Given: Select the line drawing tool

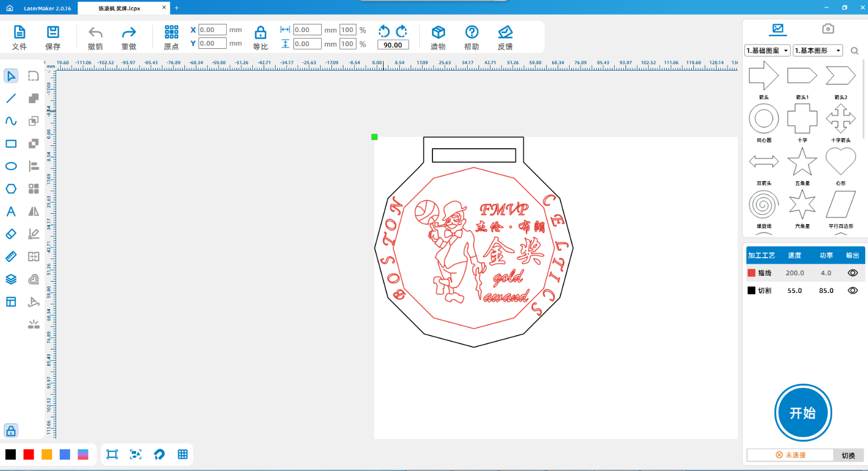Looking at the screenshot, I should pyautogui.click(x=11, y=98).
